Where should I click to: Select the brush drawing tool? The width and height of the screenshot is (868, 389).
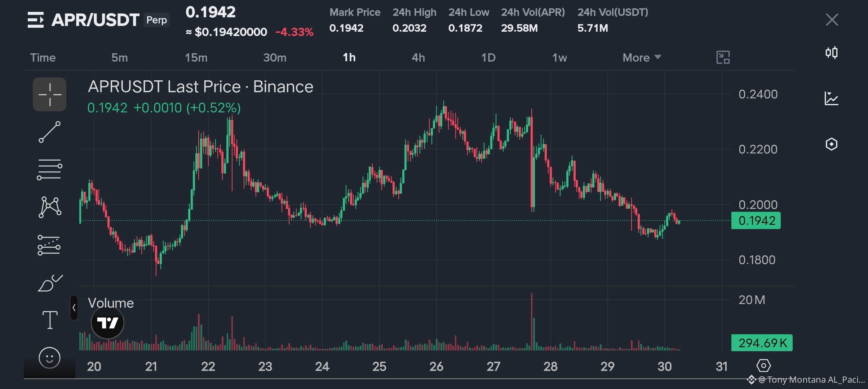[x=50, y=283]
